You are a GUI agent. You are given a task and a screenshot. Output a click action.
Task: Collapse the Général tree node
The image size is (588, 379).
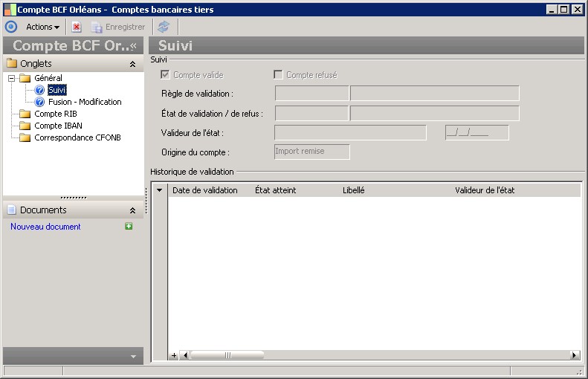(x=12, y=78)
